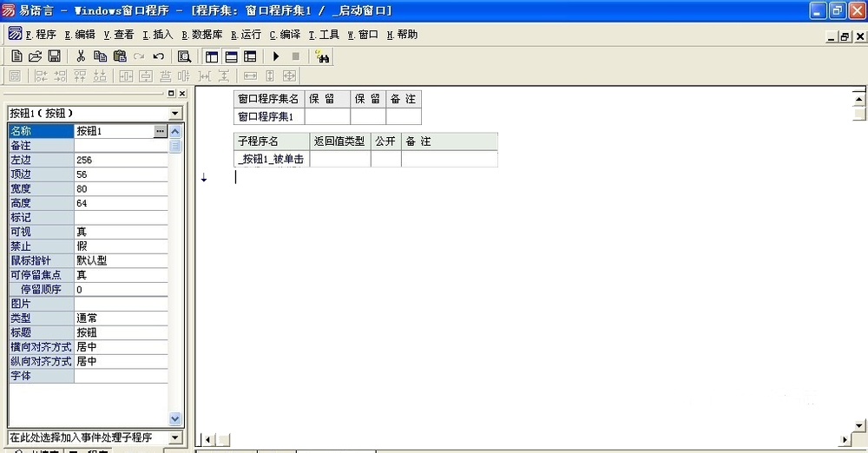Cut selection using the scissors icon
This screenshot has height=453, width=868.
(81, 56)
